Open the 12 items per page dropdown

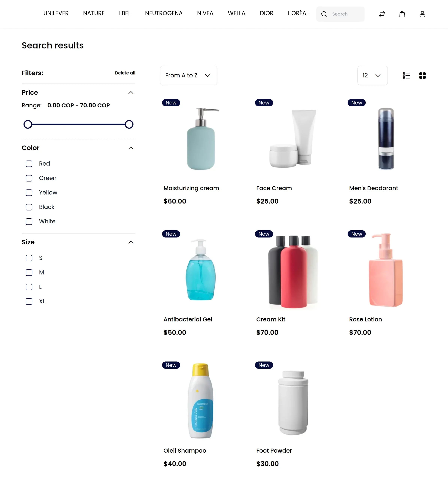pyautogui.click(x=372, y=76)
